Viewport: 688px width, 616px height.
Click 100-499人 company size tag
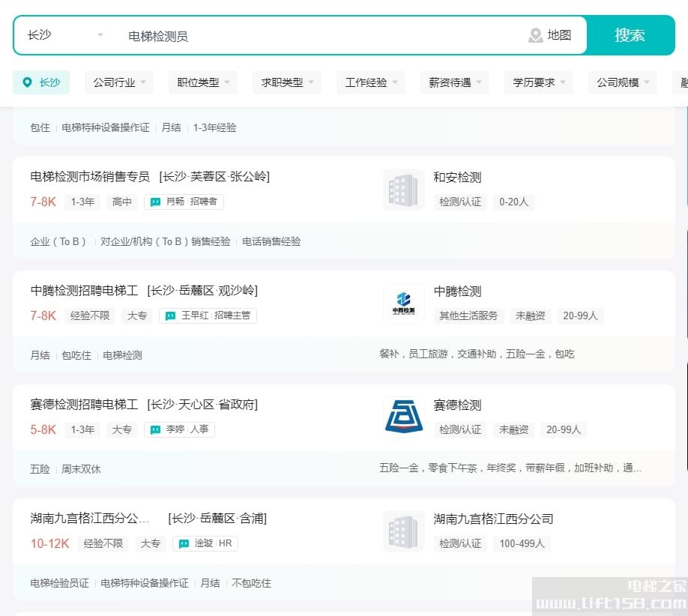[522, 543]
